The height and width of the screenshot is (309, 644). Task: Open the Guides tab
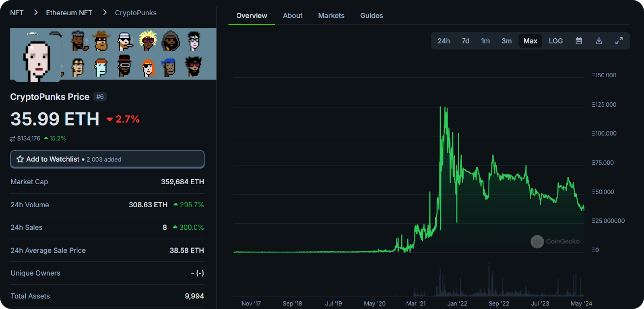372,16
